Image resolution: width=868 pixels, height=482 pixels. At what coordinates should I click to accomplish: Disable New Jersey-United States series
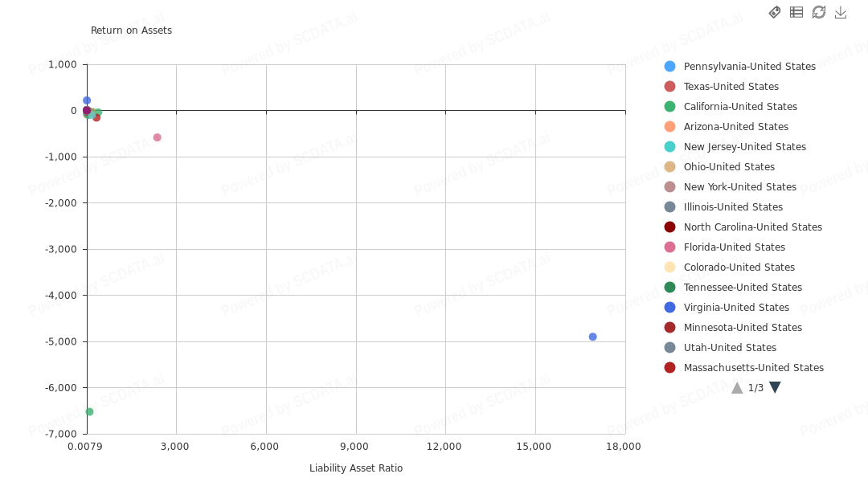point(744,147)
